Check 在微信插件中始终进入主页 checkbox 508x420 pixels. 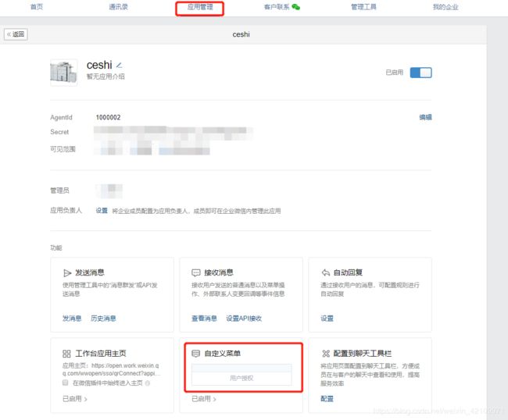point(65,383)
